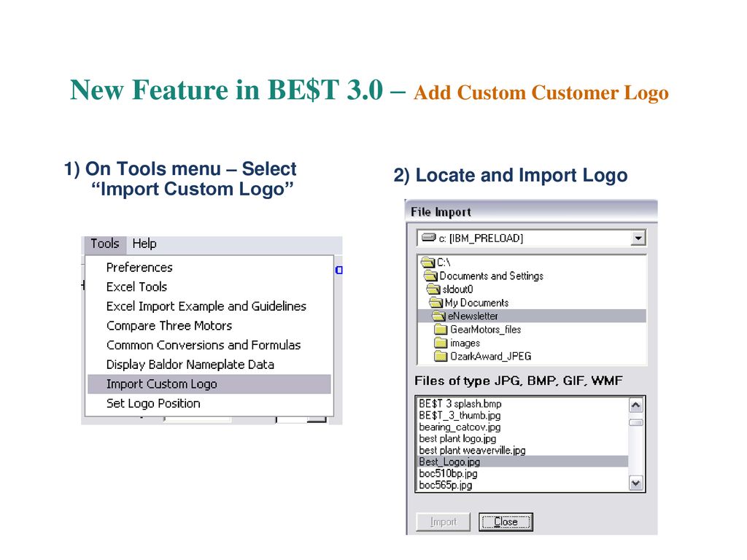This screenshot has width=747, height=560.
Task: Click the images folder icon
Action: [x=441, y=343]
